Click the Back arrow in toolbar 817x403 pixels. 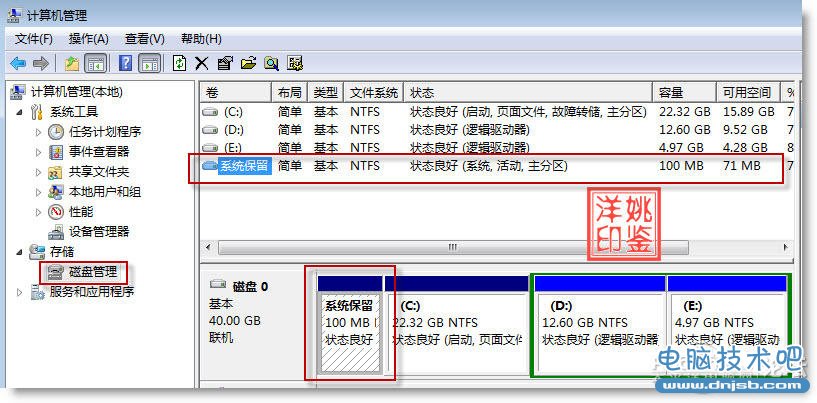[18, 64]
